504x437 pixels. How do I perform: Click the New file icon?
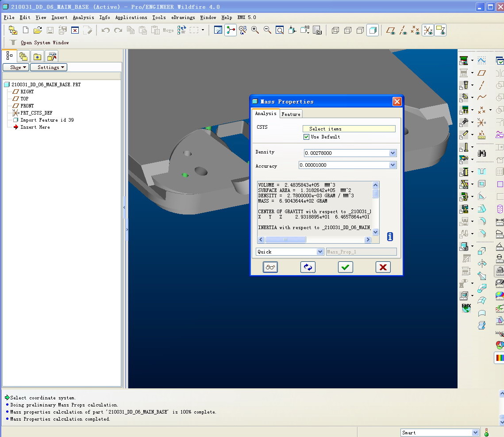[x=25, y=30]
